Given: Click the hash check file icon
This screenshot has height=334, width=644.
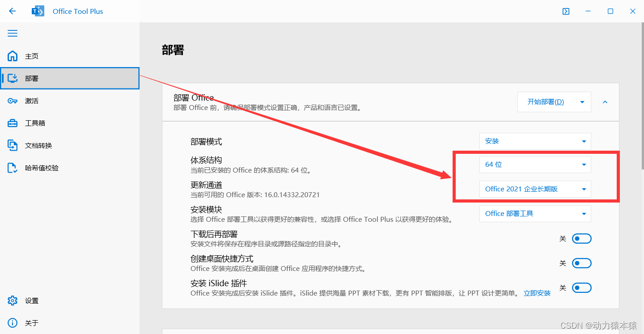Looking at the screenshot, I should coord(13,168).
